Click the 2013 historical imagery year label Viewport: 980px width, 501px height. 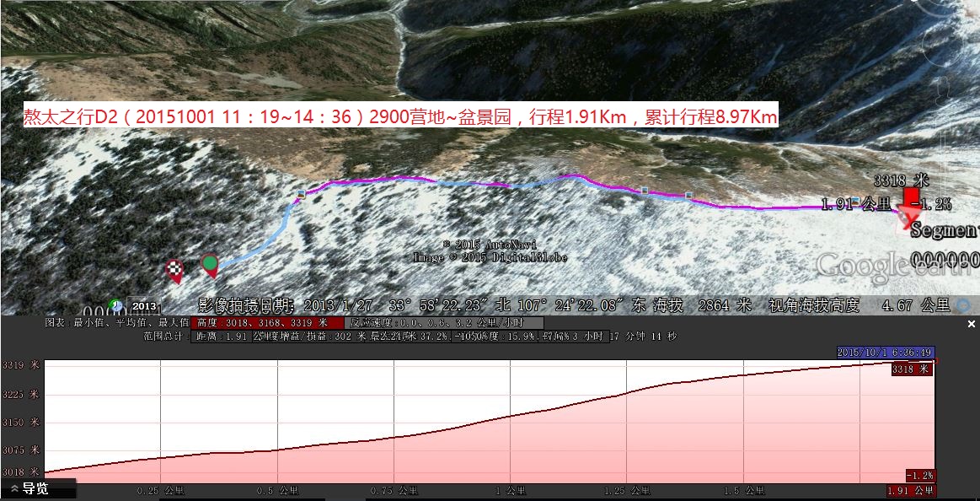point(144,305)
